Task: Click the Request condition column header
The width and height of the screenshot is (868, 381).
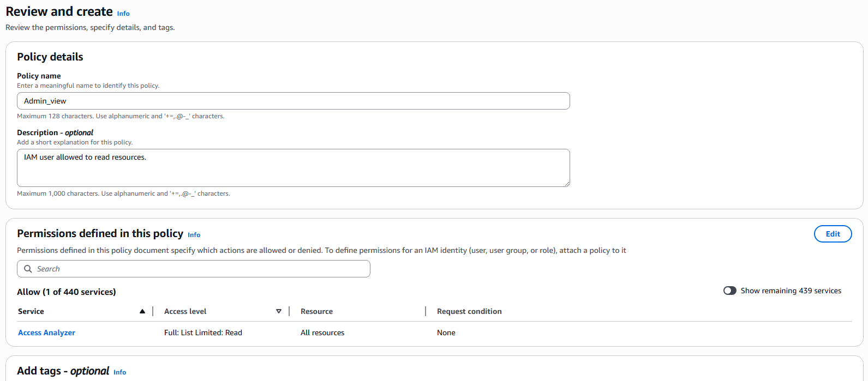Action: (x=469, y=311)
